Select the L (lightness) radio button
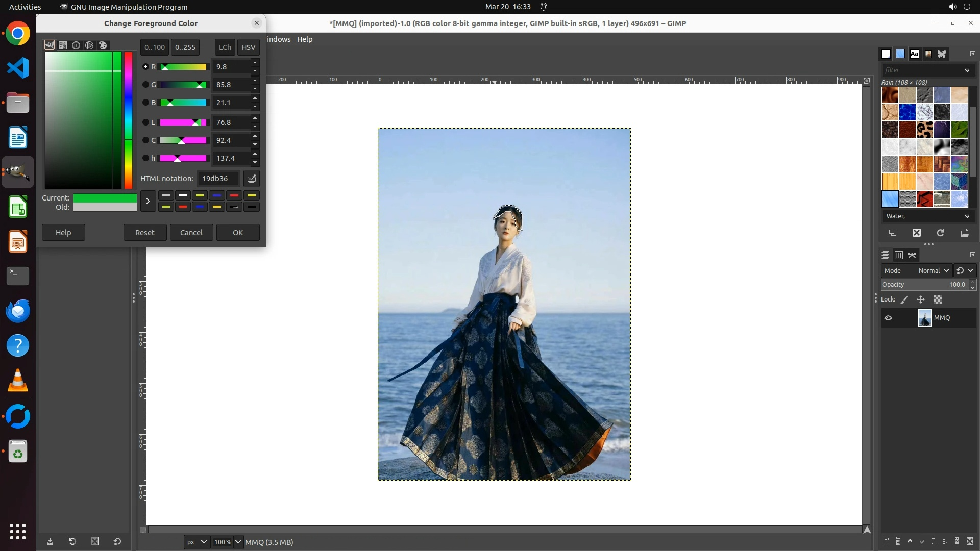 click(x=145, y=122)
